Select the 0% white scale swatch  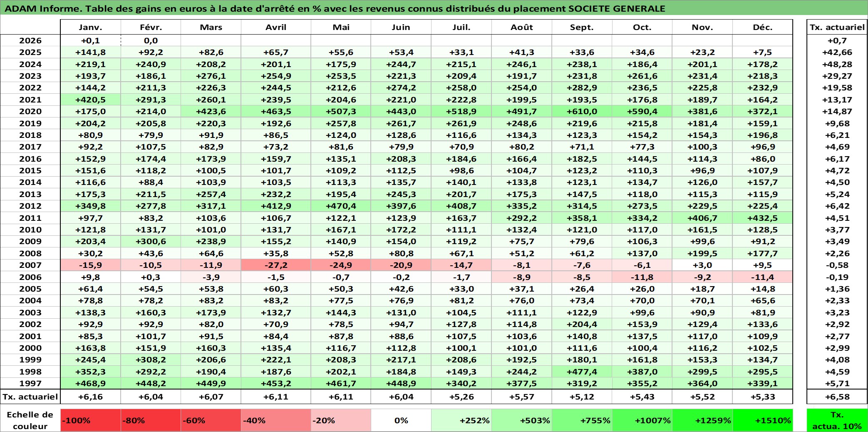[x=401, y=420]
